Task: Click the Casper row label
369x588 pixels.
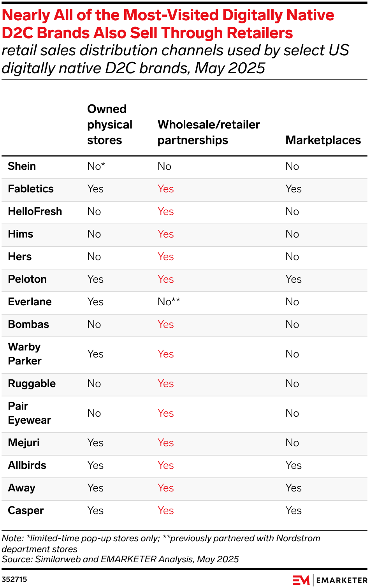Action: coord(26,511)
